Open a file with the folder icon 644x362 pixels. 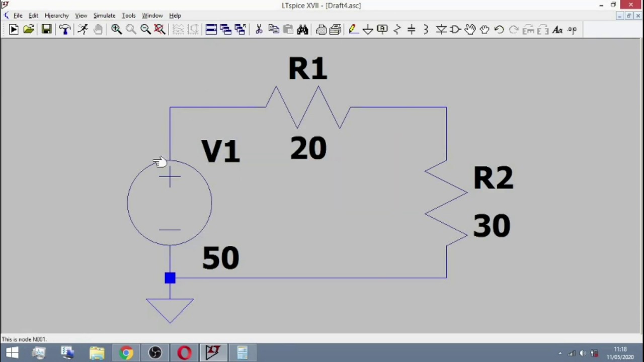tap(29, 30)
